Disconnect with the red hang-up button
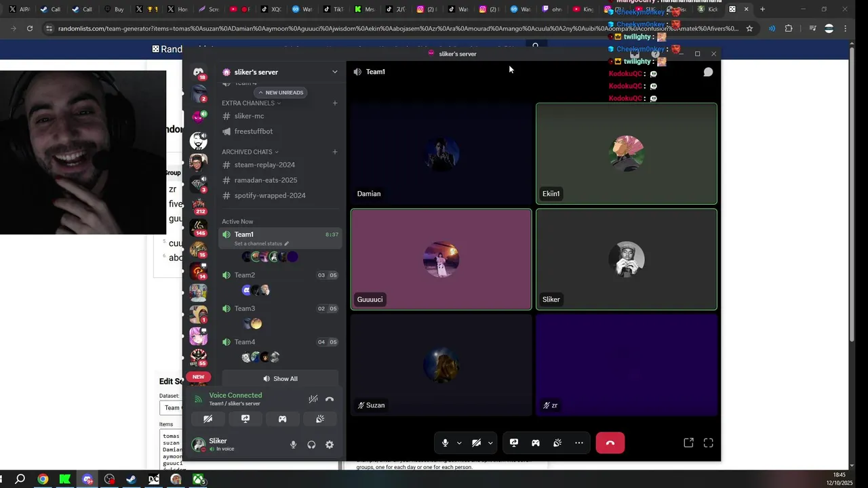This screenshot has width=868, height=488. [610, 443]
